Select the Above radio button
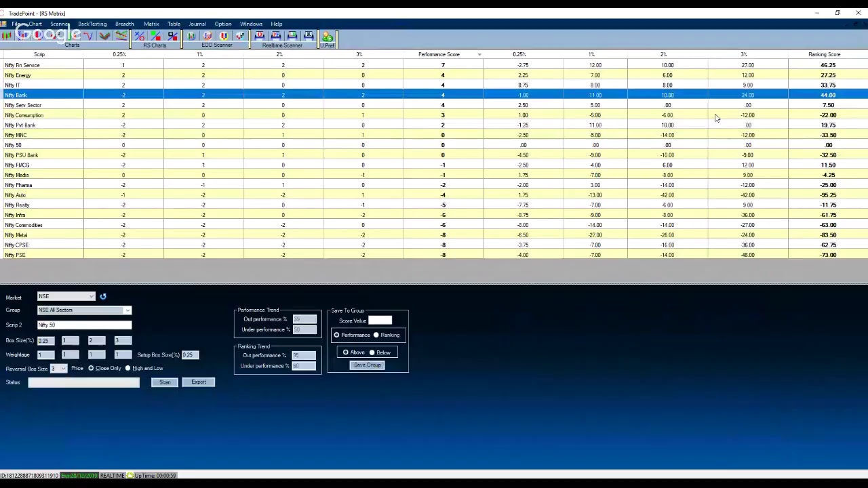 pyautogui.click(x=346, y=352)
